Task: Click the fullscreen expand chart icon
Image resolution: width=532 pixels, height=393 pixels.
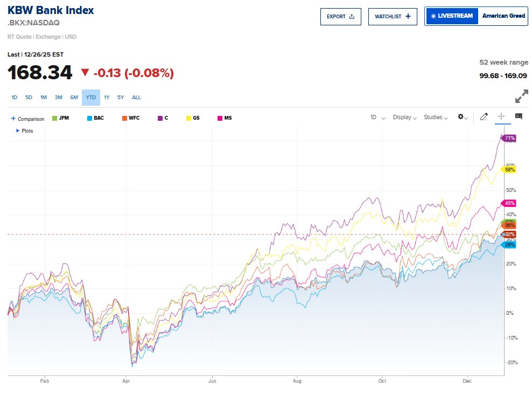Action: coord(521,96)
